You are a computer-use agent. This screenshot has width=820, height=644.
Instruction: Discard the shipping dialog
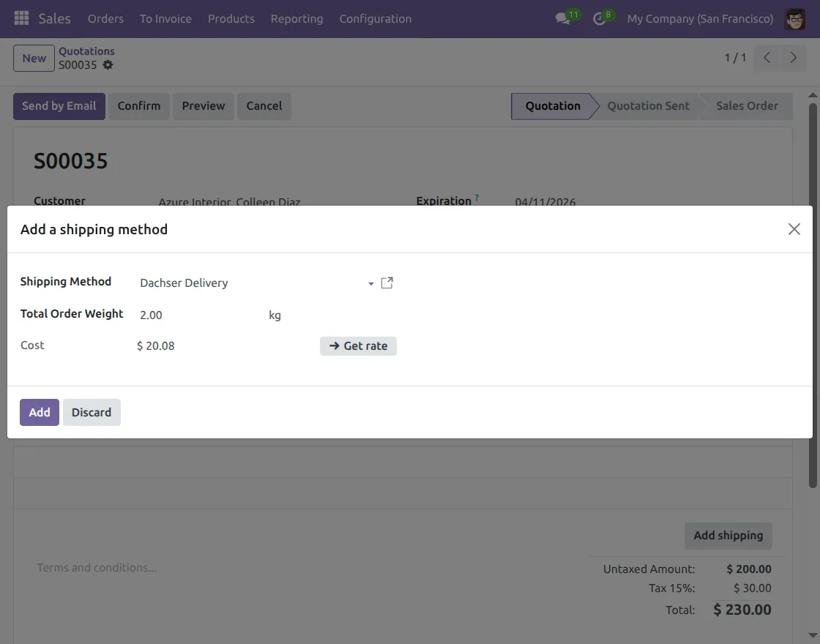(x=92, y=412)
